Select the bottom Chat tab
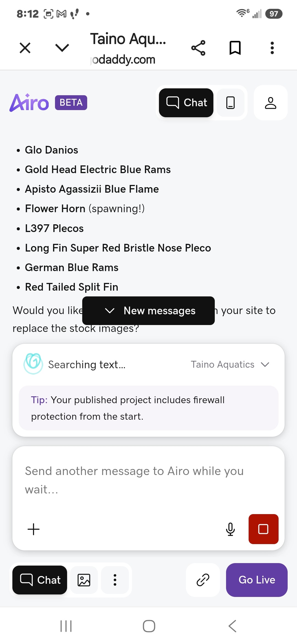297x644 pixels. click(x=40, y=580)
